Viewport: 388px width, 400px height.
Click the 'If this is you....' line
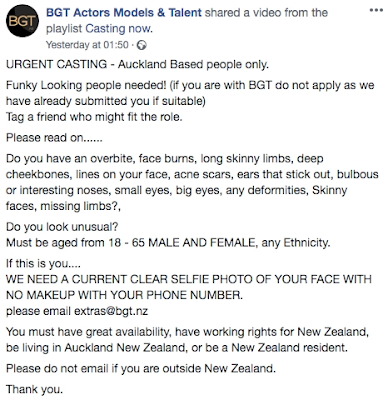tap(43, 263)
